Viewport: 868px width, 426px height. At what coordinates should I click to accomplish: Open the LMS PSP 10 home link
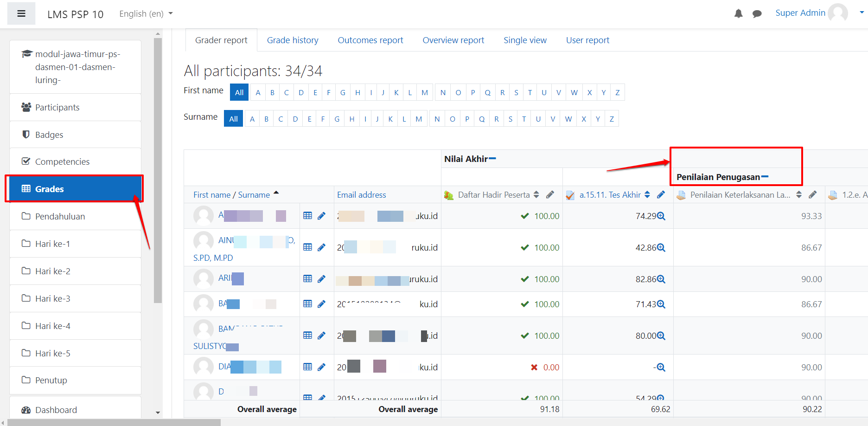tap(76, 14)
